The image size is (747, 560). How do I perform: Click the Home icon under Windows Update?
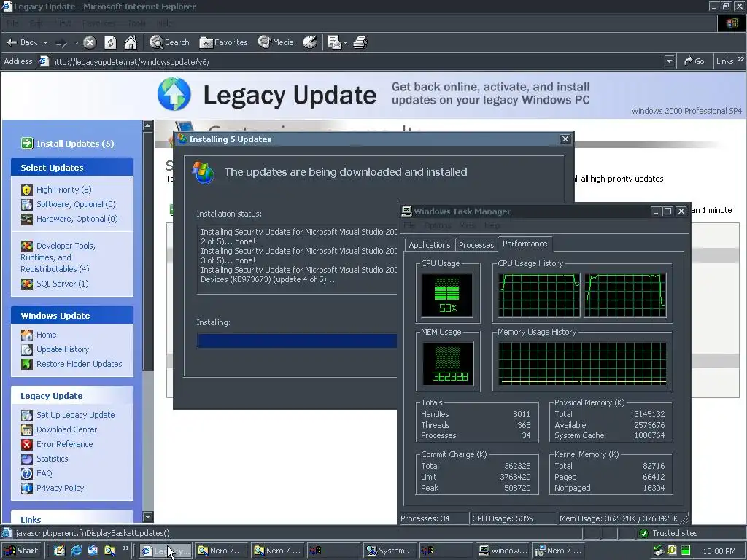pyautogui.click(x=27, y=335)
